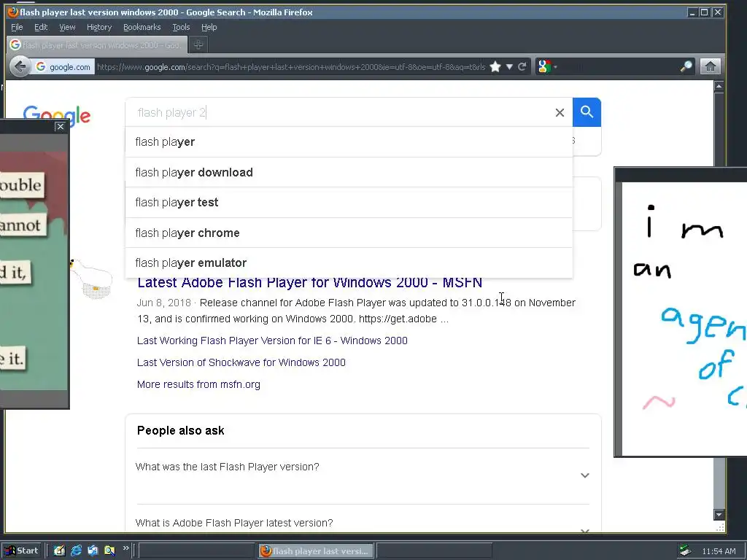Choose the 'flash player test' suggestion

349,203
